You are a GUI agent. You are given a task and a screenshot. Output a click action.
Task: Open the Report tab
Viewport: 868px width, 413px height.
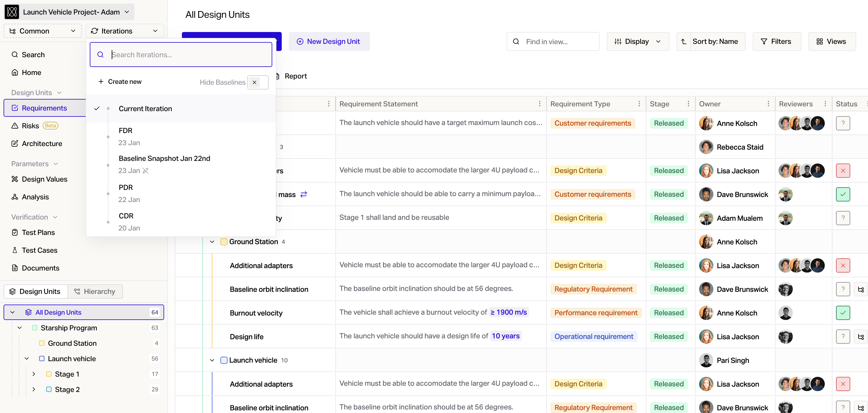(291, 76)
